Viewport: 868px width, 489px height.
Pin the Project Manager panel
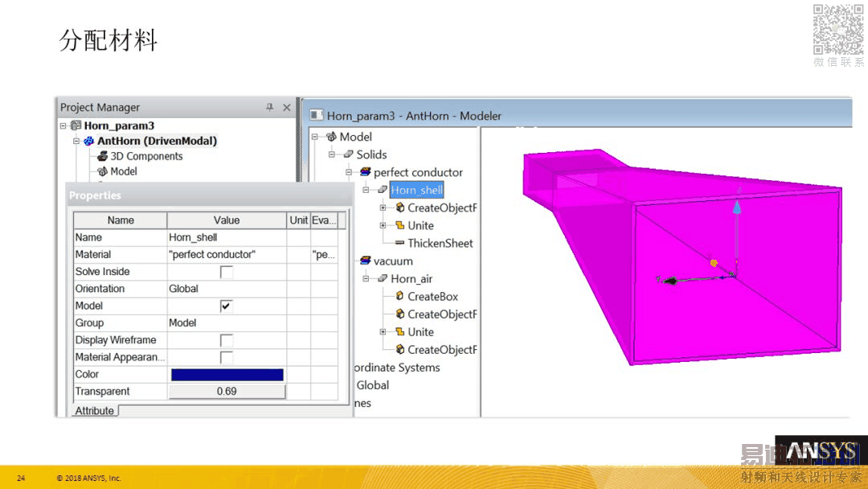click(x=269, y=108)
